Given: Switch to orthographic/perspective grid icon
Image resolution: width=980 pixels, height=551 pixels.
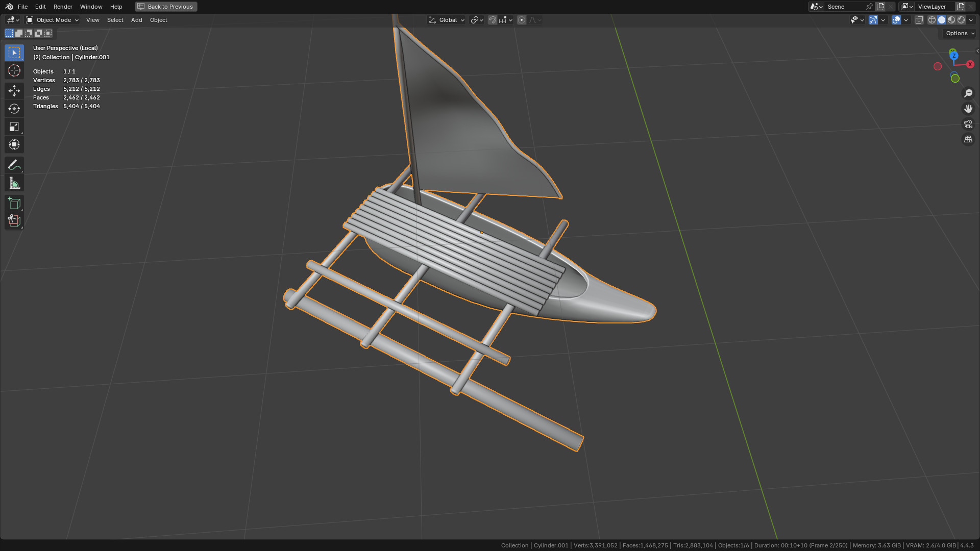Looking at the screenshot, I should click(968, 139).
